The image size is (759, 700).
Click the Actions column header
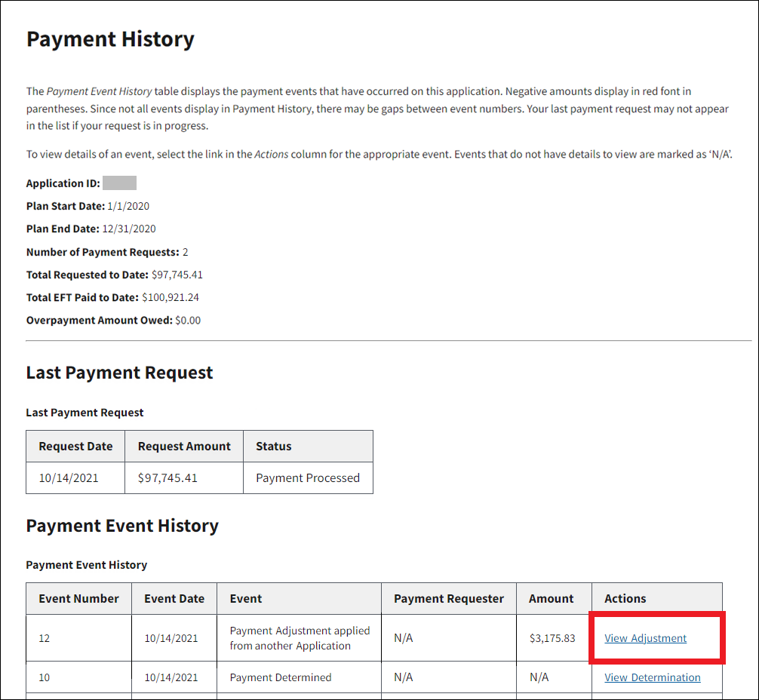[x=625, y=598]
